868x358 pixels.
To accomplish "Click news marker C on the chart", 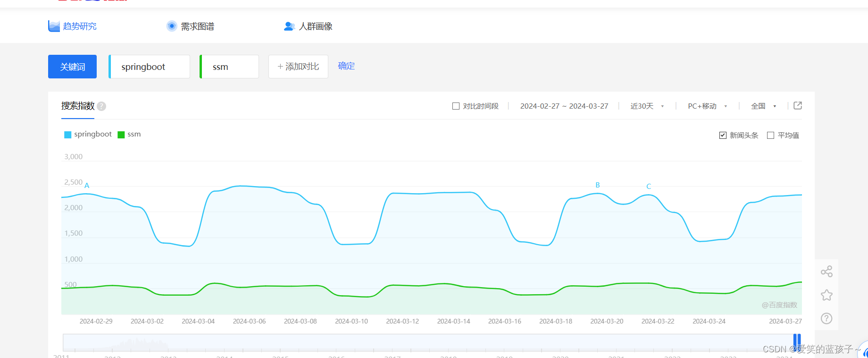I will pyautogui.click(x=649, y=187).
